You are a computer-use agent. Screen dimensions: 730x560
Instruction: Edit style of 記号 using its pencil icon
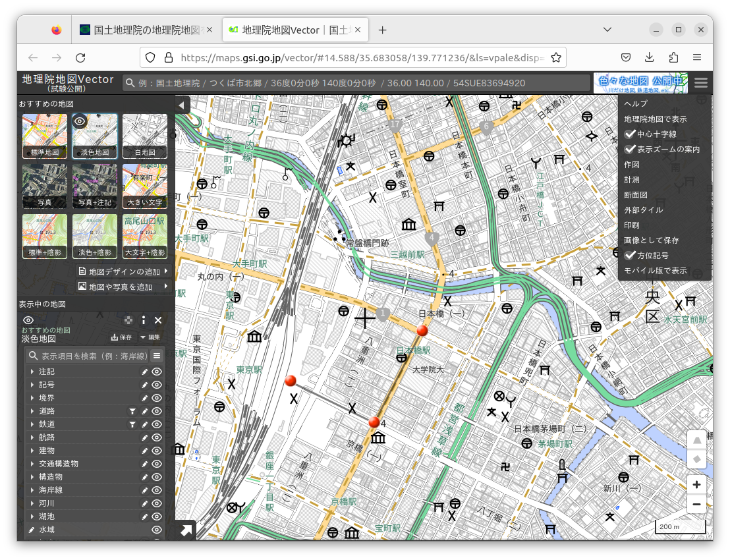tap(145, 385)
